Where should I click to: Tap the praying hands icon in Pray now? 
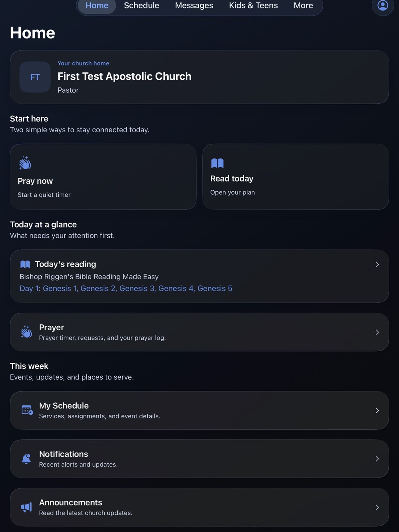[x=25, y=163]
